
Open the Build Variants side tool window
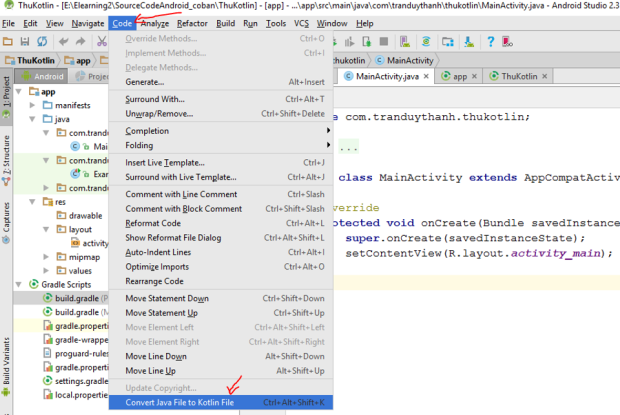(6, 366)
